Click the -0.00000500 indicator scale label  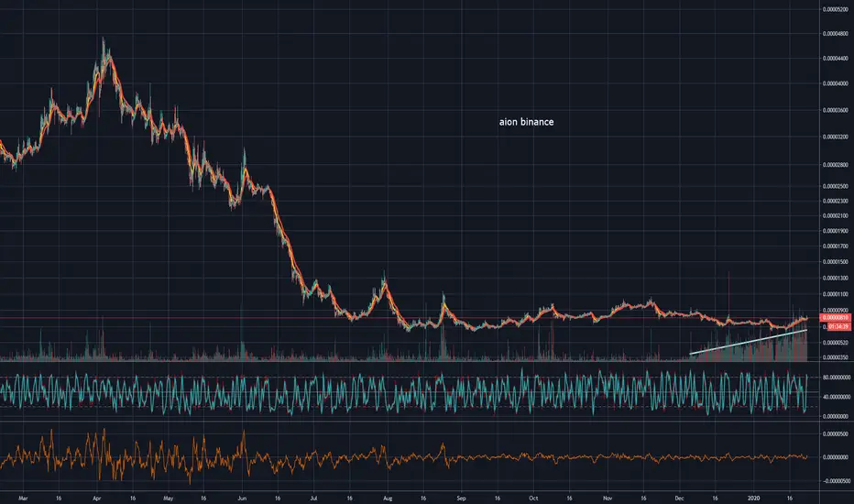point(836,481)
